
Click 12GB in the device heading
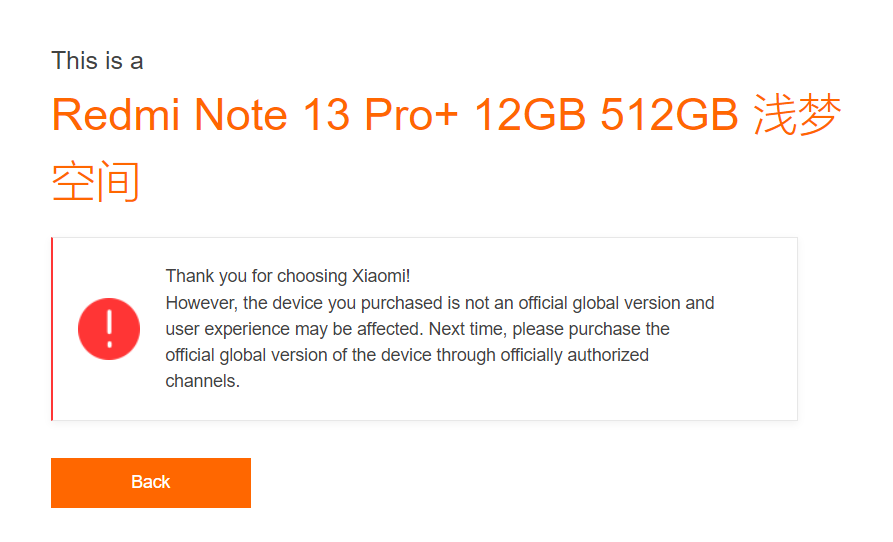tap(530, 115)
